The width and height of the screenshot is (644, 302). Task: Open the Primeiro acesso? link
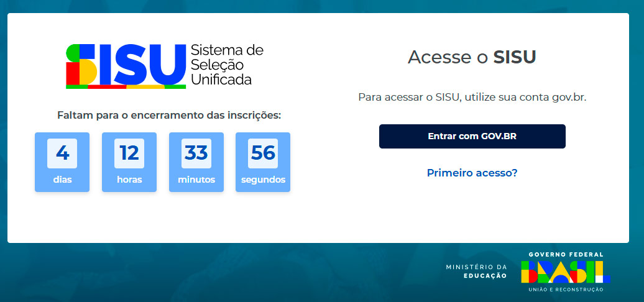click(x=472, y=173)
